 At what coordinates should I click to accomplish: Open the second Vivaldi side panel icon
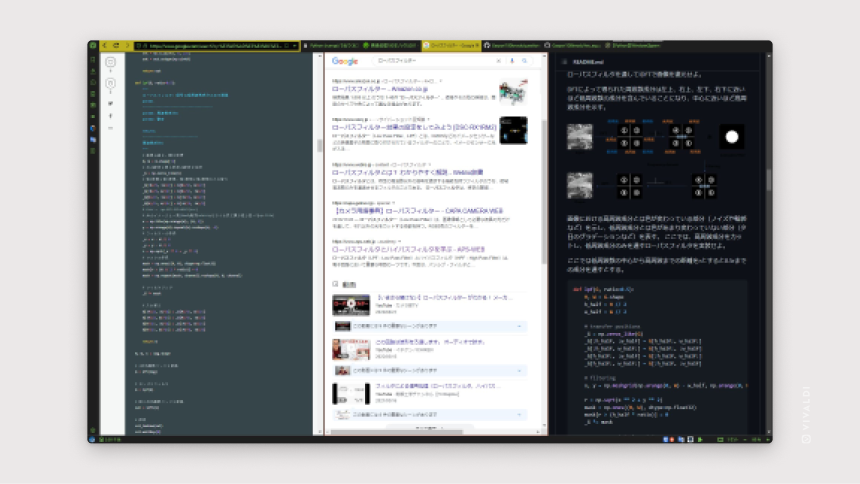[93, 71]
